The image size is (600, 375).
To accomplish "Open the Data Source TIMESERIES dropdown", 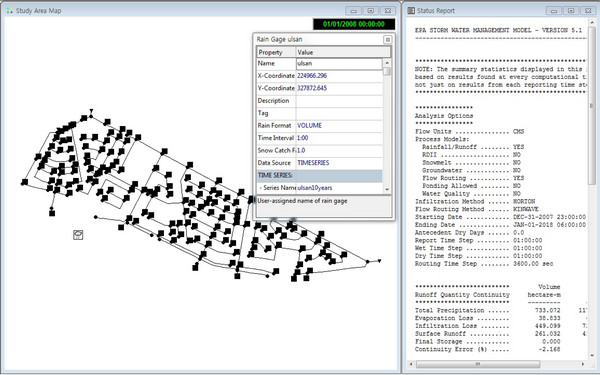I will point(339,163).
